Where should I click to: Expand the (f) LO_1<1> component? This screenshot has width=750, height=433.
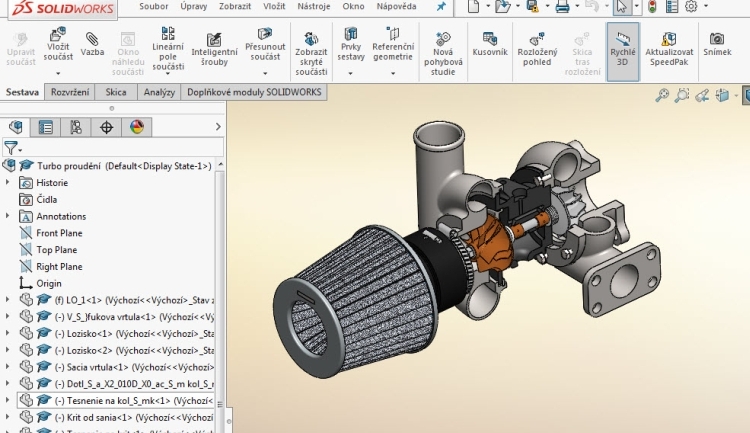(7, 300)
